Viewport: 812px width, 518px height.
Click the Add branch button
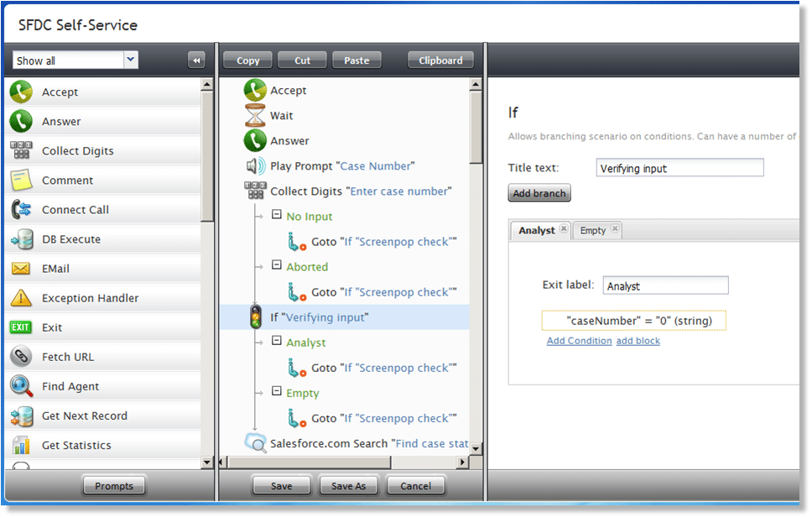pos(539,193)
